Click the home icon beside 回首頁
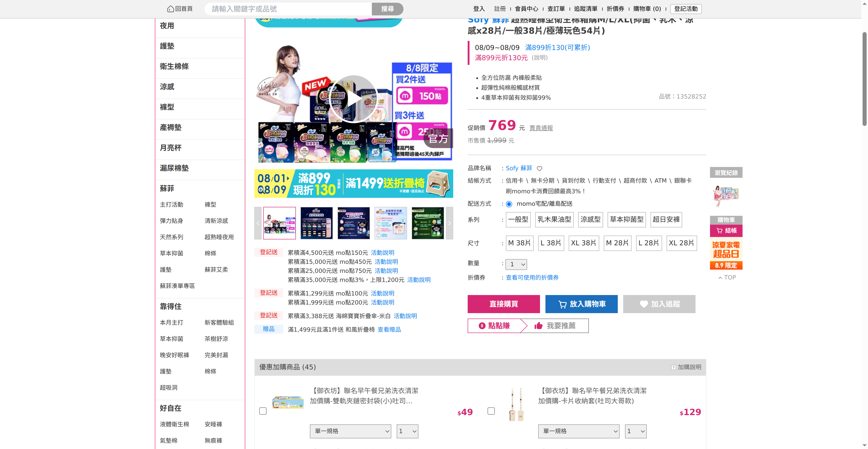This screenshot has height=449, width=868. click(x=170, y=9)
